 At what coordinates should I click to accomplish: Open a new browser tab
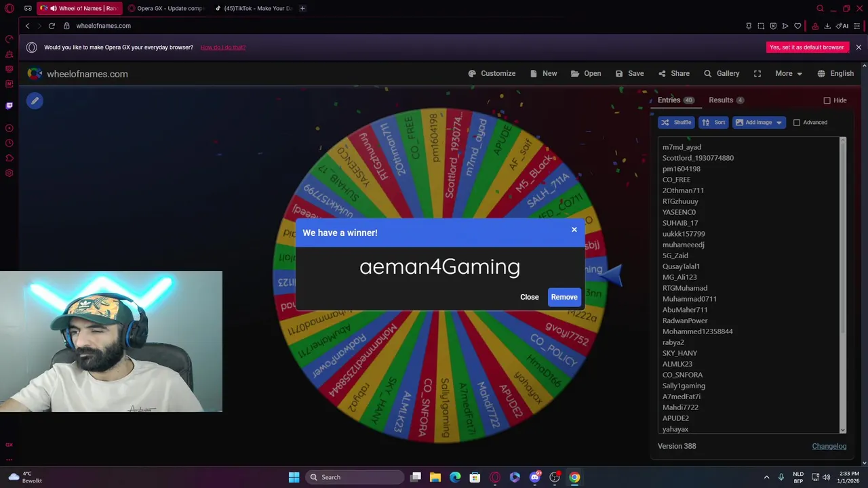[302, 8]
